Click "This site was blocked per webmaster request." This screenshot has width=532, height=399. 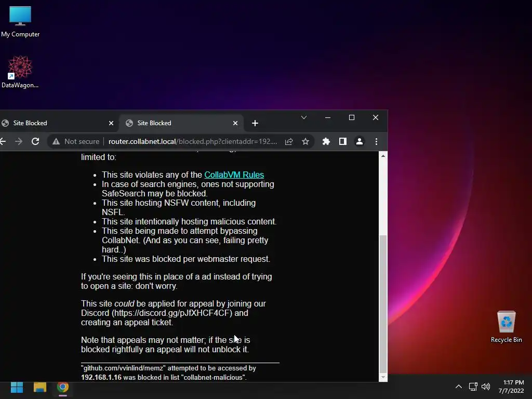pos(186,259)
